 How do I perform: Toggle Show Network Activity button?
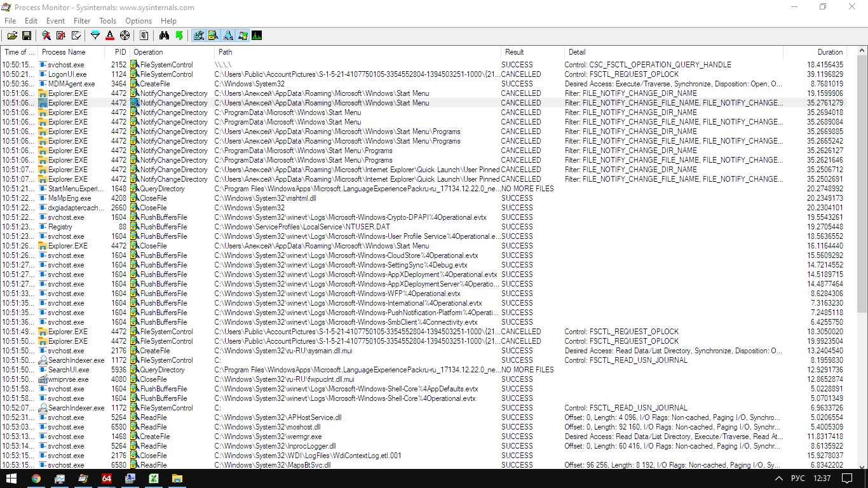click(x=228, y=36)
